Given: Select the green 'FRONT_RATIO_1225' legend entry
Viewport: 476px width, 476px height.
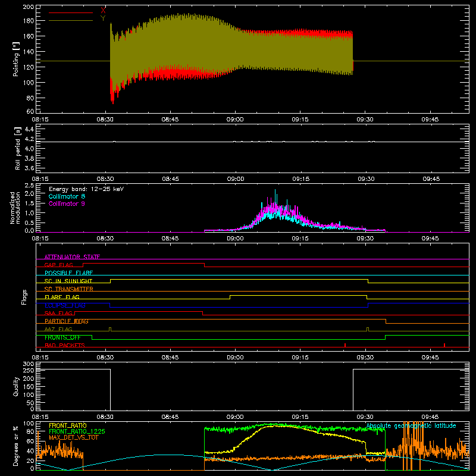Looking at the screenshot, I should tap(77, 431).
